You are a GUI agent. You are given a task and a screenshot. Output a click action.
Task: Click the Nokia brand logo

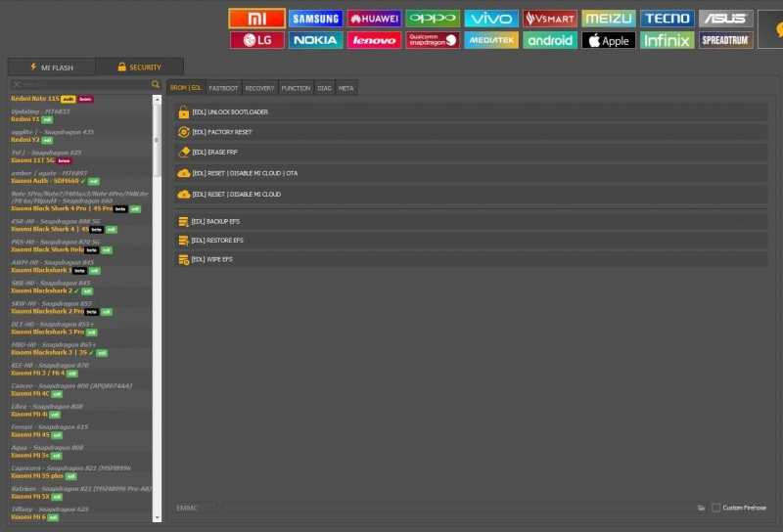[315, 40]
